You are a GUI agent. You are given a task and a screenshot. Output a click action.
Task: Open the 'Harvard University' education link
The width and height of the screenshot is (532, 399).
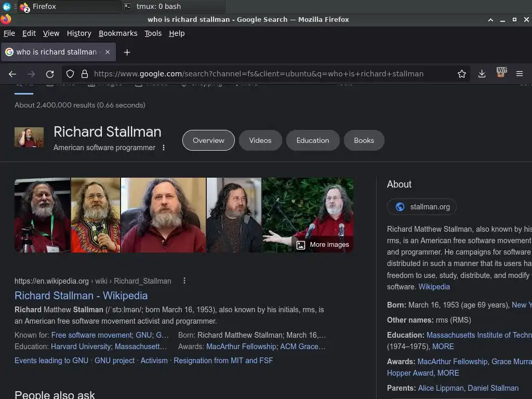coord(81,347)
